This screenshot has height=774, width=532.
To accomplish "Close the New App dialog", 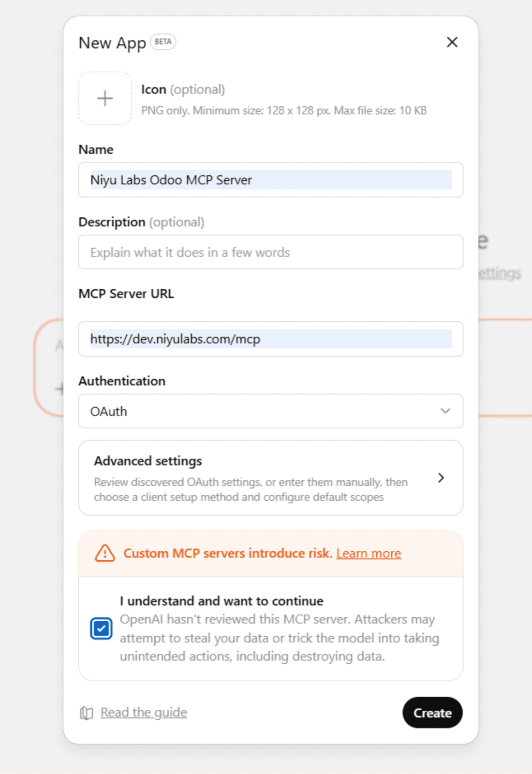I will [452, 42].
